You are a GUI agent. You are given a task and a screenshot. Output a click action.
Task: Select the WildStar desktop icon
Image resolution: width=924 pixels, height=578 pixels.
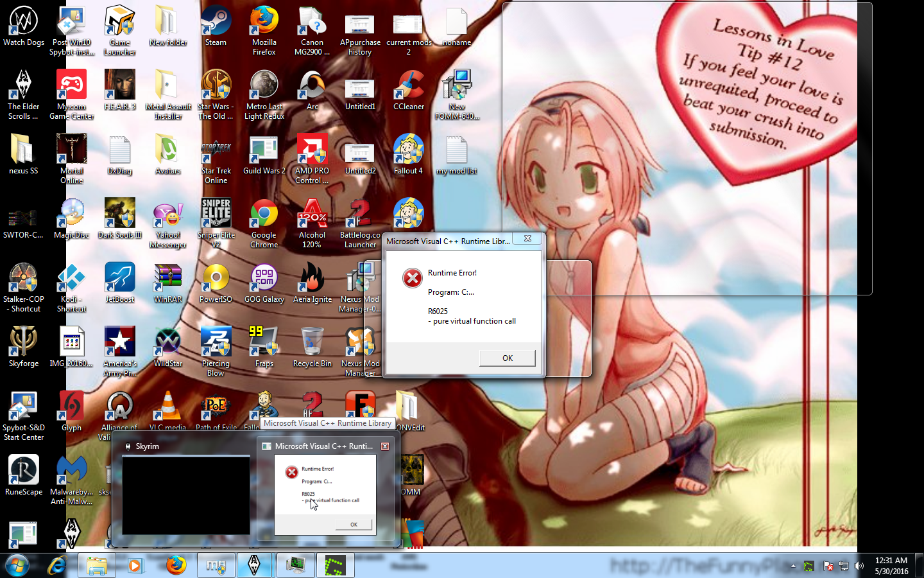[x=168, y=347]
